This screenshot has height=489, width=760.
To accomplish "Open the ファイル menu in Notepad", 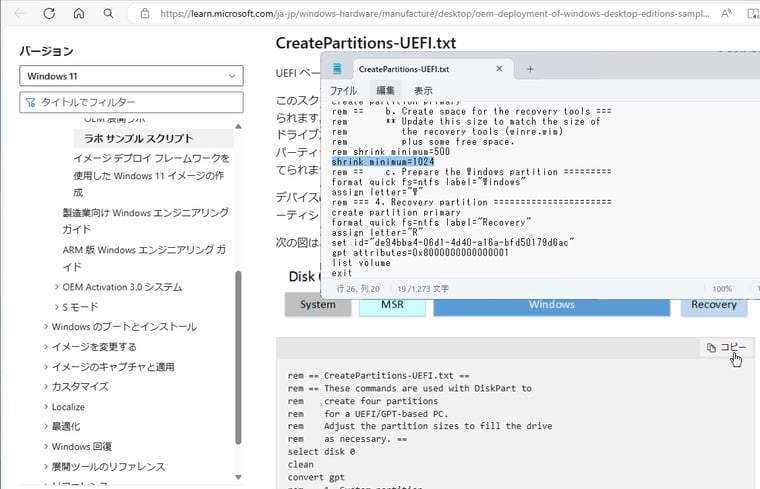I will point(343,90).
